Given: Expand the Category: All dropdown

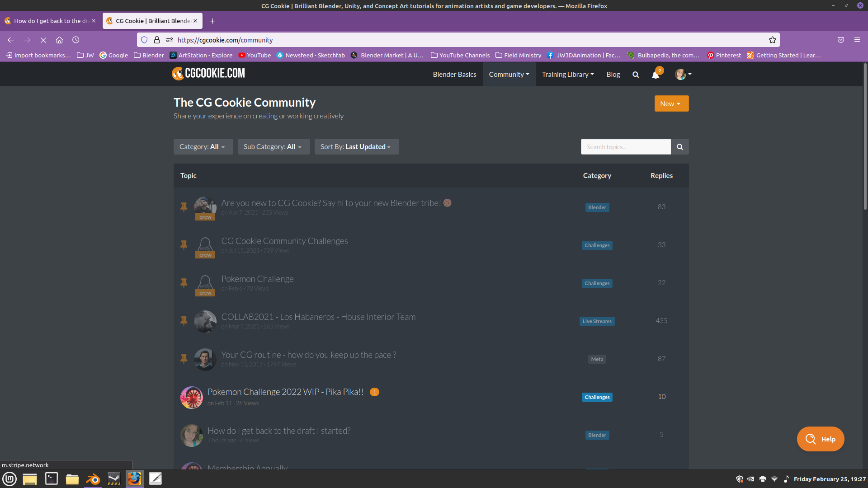Looking at the screenshot, I should pos(203,147).
